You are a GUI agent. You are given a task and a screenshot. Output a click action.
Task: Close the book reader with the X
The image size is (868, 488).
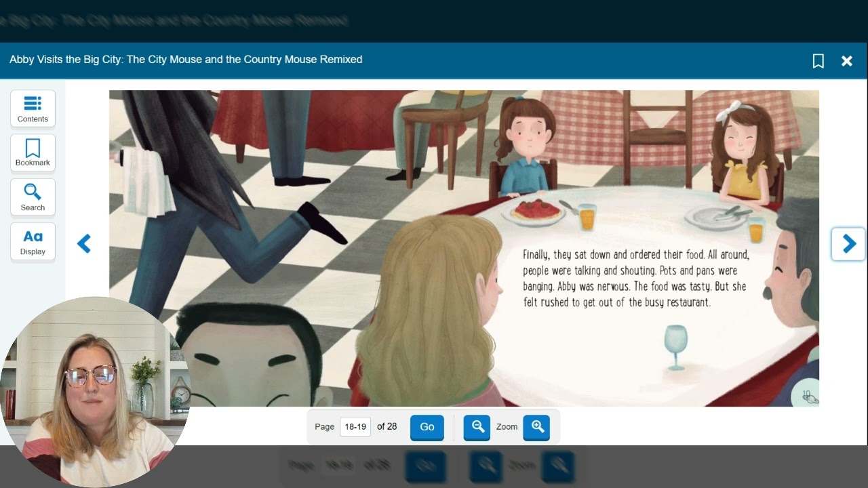(x=847, y=61)
